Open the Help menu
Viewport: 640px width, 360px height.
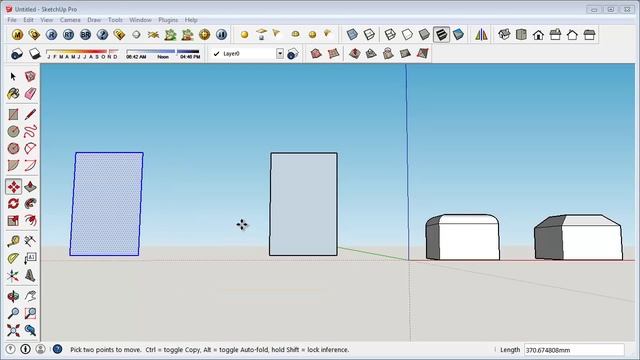[191, 20]
